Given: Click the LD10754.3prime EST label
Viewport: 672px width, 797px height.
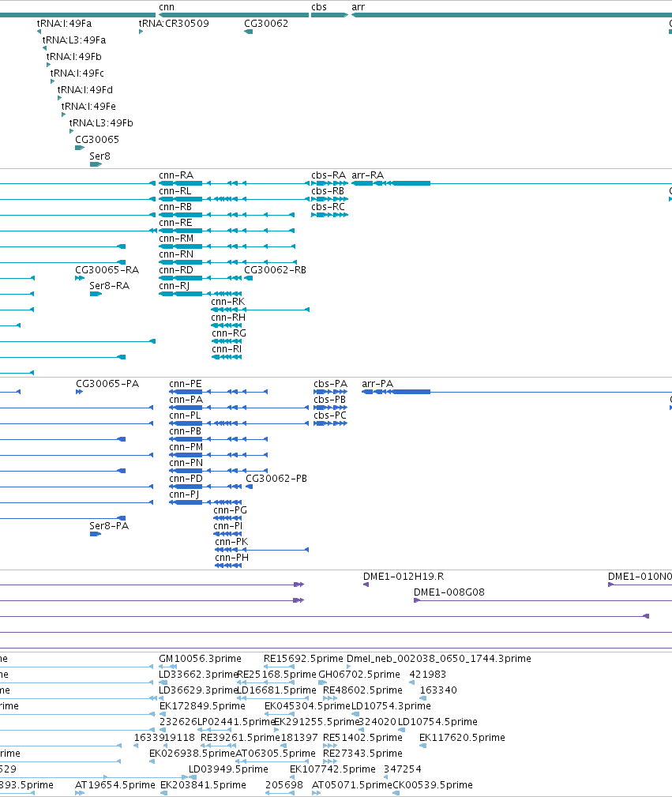Looking at the screenshot, I should (391, 706).
